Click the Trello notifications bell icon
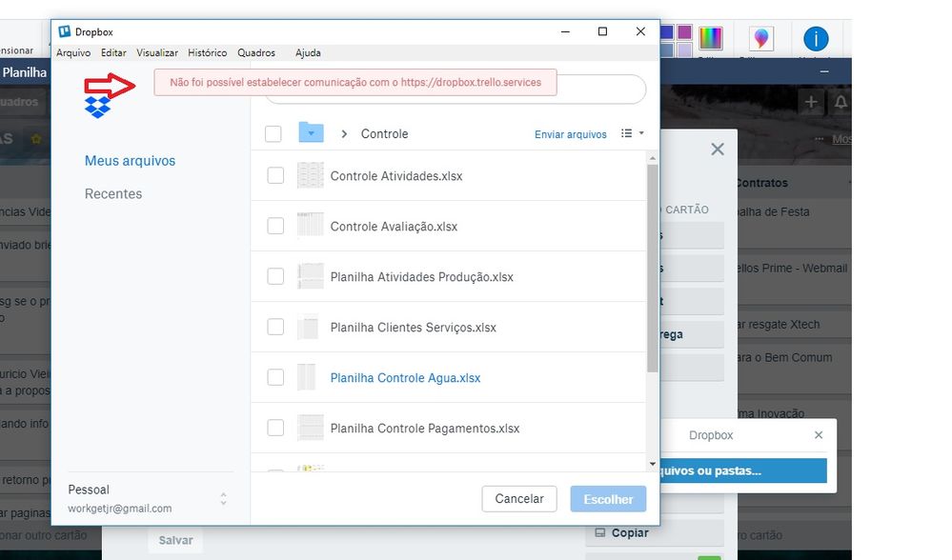This screenshot has height=560, width=952. [x=841, y=103]
